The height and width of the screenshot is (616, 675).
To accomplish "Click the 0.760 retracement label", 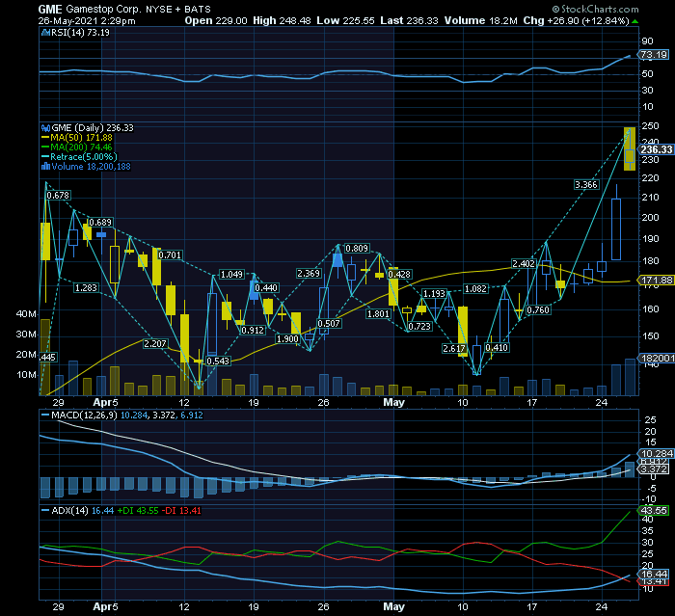I will tap(538, 309).
